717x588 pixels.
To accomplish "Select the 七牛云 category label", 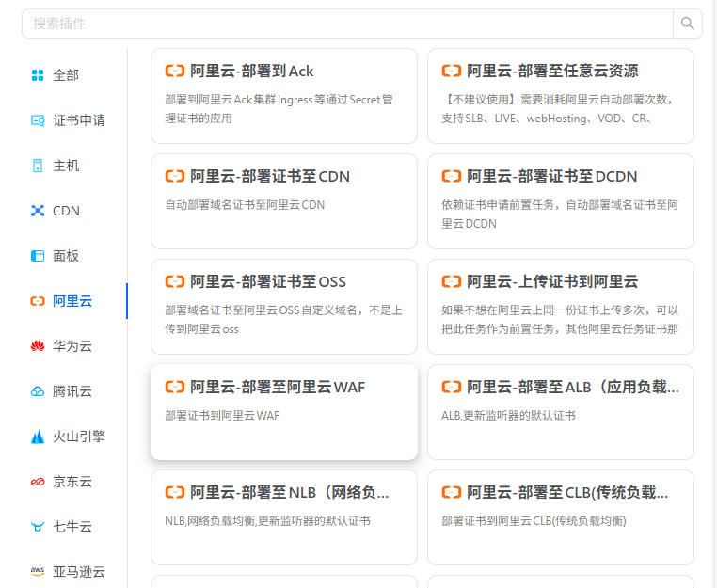I will pos(72,527).
